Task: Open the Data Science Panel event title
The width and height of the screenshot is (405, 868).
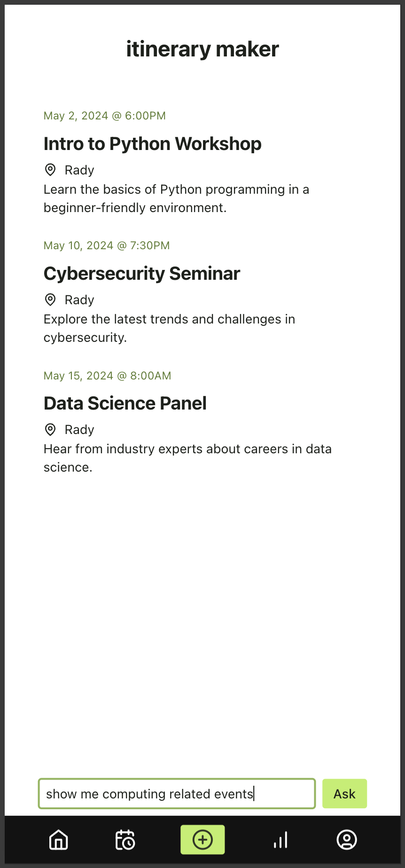Action: click(x=125, y=403)
